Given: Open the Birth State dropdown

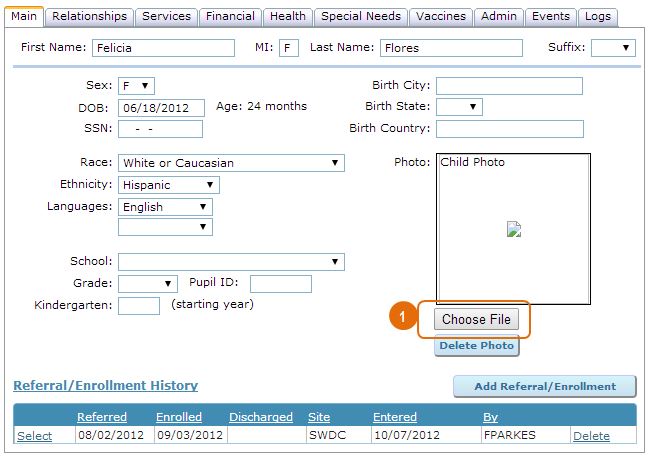Looking at the screenshot, I should [459, 107].
